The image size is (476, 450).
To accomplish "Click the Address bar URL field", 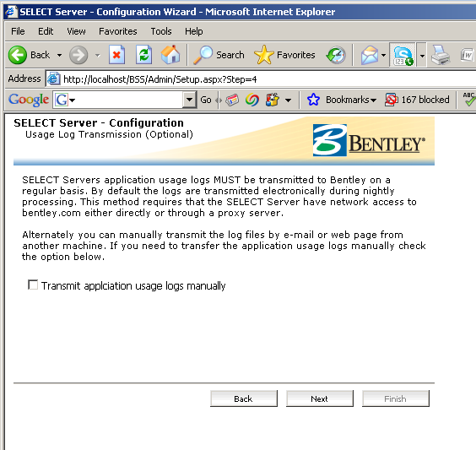I will [x=261, y=79].
